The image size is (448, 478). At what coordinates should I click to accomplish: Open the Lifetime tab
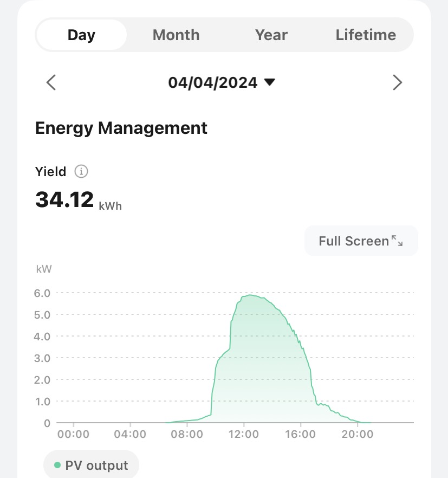point(366,35)
